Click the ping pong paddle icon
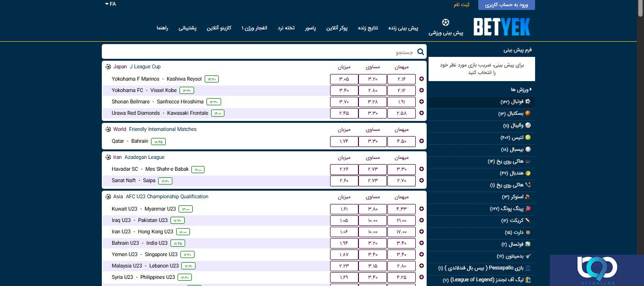The image size is (644, 286). click(528, 209)
